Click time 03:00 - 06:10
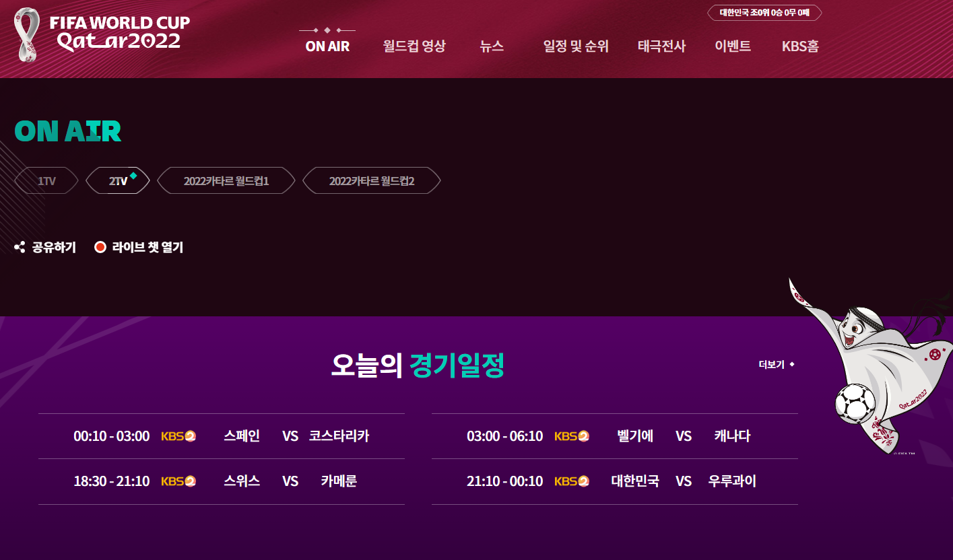The width and height of the screenshot is (953, 560). [x=505, y=436]
